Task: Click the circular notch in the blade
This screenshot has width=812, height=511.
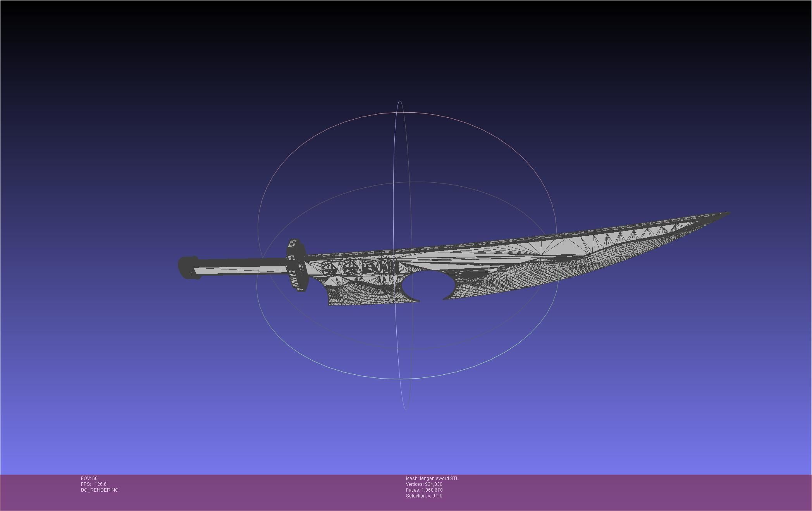Action: click(x=428, y=285)
